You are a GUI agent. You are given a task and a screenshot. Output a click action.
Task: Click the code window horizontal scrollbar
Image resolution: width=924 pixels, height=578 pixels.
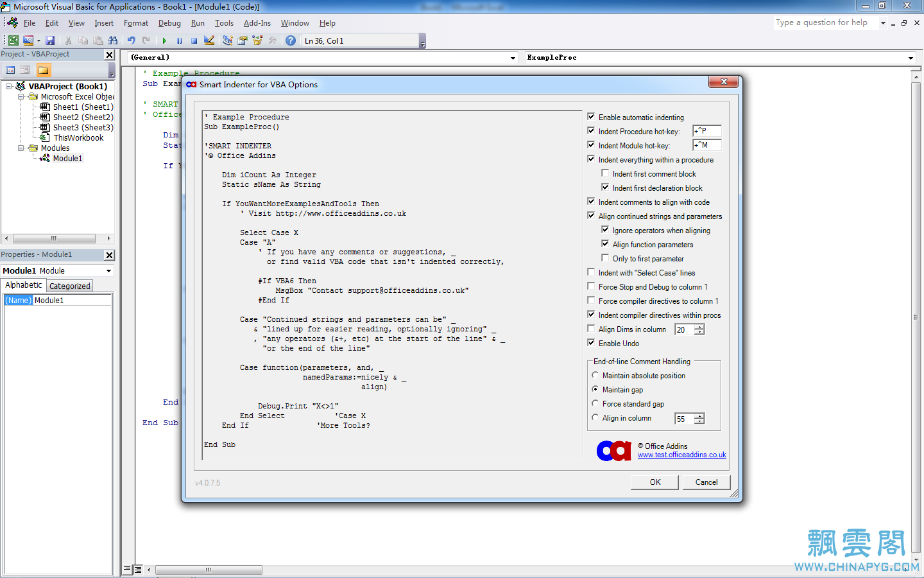click(208, 570)
